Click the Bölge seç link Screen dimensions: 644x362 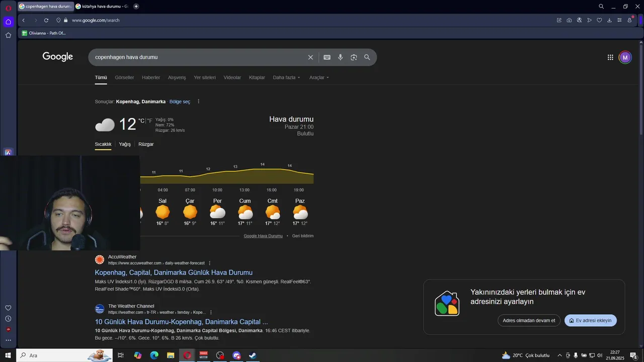point(180,102)
